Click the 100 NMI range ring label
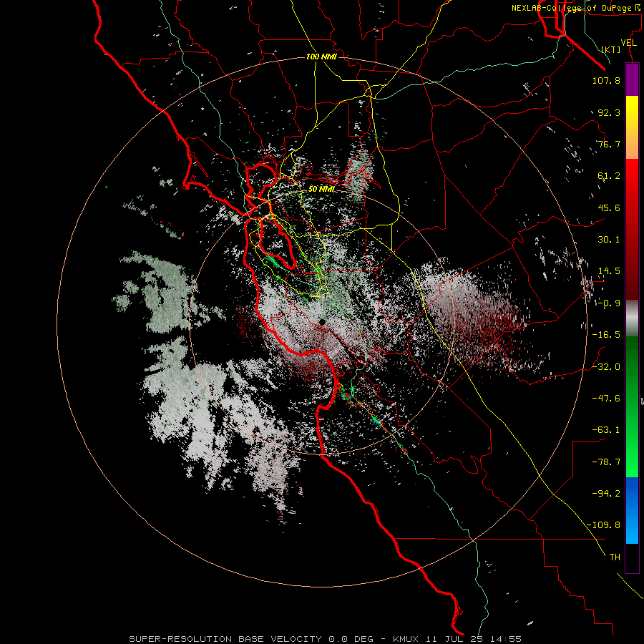This screenshot has width=644, height=644. pos(321,57)
